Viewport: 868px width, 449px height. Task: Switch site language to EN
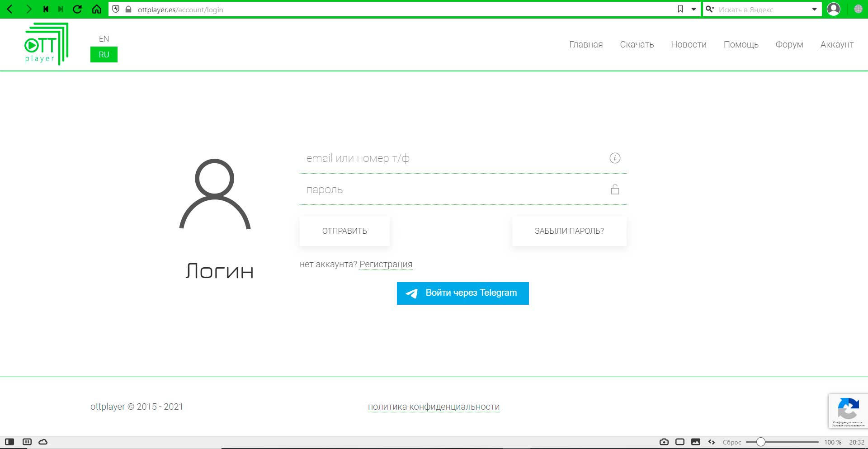click(x=104, y=39)
